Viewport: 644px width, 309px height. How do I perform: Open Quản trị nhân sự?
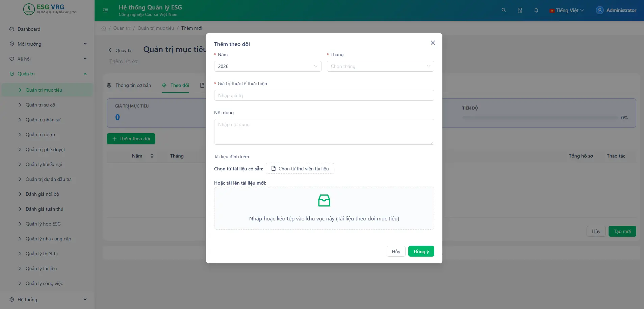(47, 120)
